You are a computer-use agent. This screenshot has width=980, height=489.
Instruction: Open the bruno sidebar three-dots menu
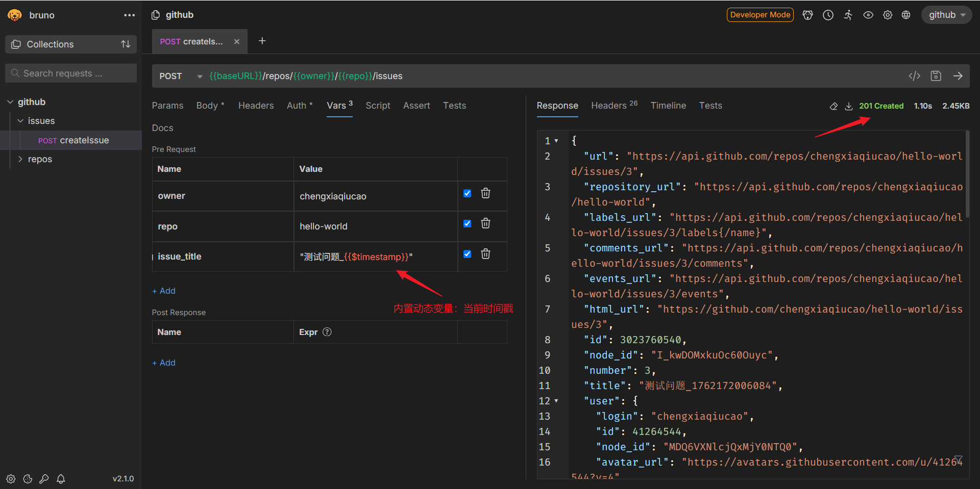(x=129, y=15)
